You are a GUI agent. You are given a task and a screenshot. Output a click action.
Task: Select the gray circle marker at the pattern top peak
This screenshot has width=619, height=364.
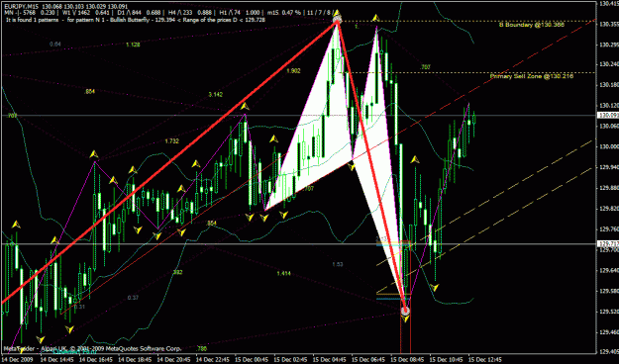coord(337,20)
